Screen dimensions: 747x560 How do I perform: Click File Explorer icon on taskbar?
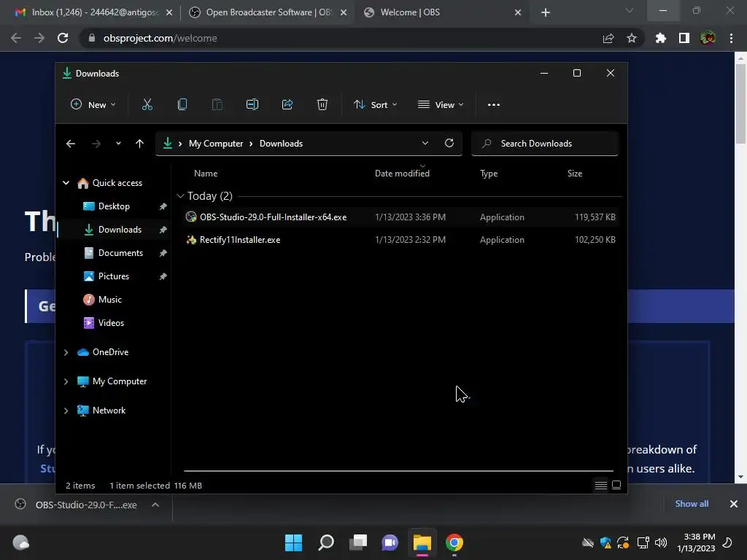(x=422, y=542)
